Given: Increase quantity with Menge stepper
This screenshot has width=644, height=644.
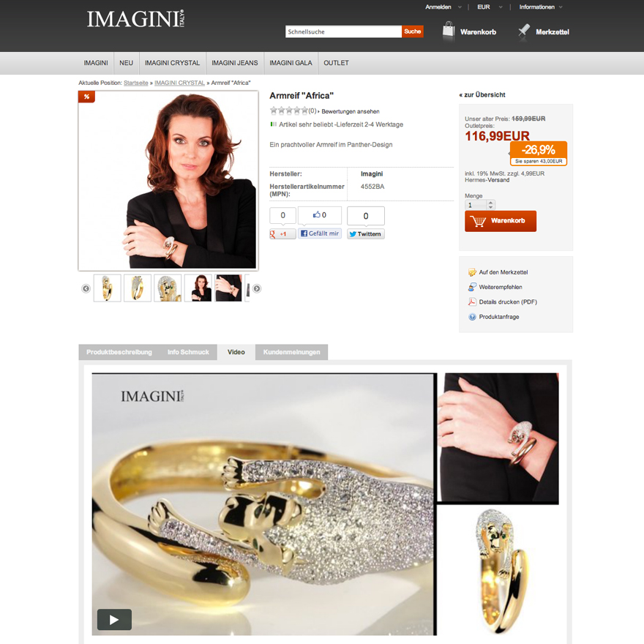Looking at the screenshot, I should click(490, 202).
